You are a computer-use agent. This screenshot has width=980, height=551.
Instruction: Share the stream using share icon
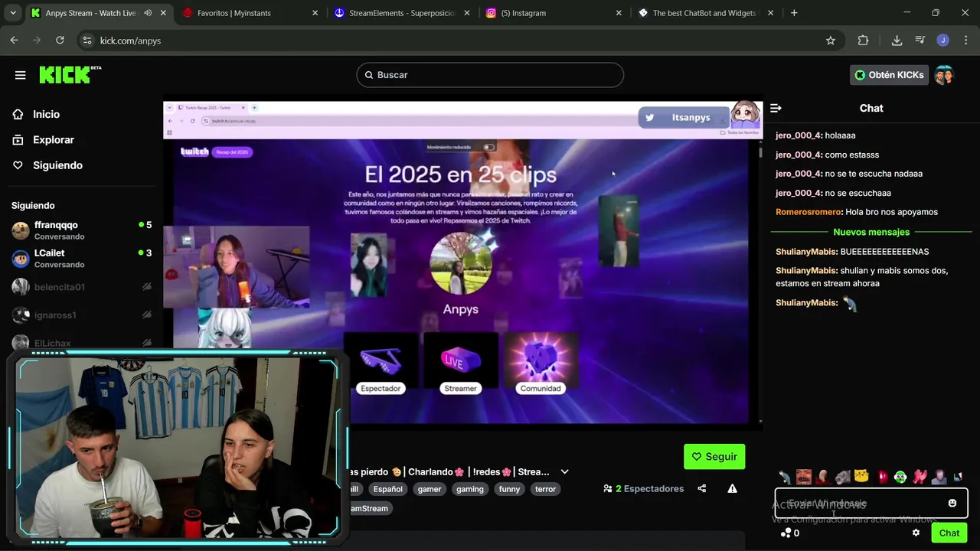point(702,488)
